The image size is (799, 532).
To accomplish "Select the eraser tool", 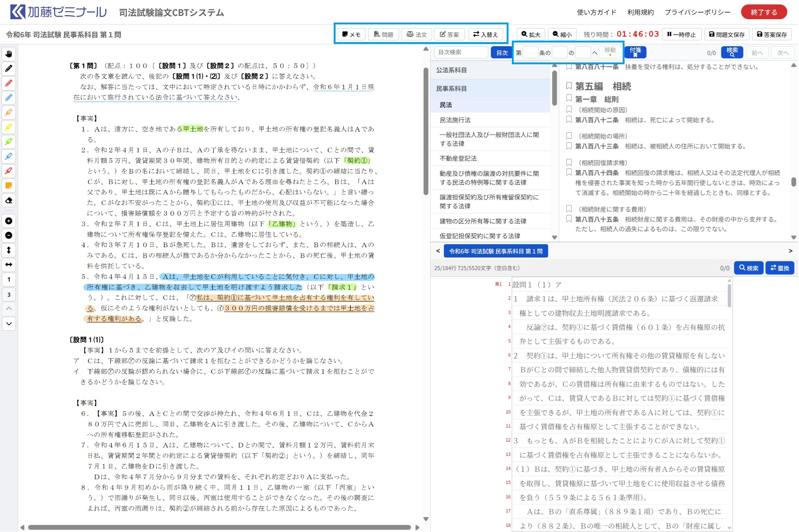I will 9,201.
